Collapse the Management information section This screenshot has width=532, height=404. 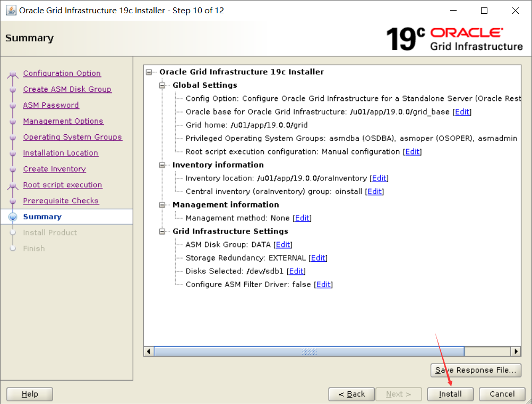(x=162, y=205)
